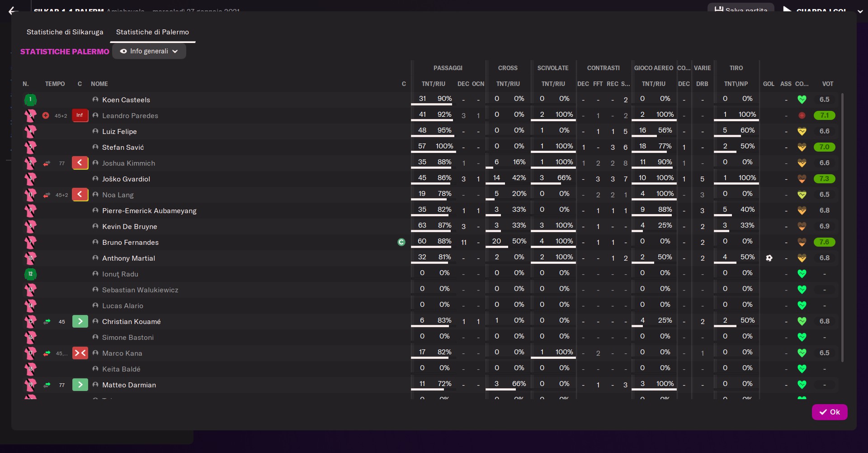Click the pink shirt icon for Luiz Felipe
The image size is (868, 453).
point(30,131)
